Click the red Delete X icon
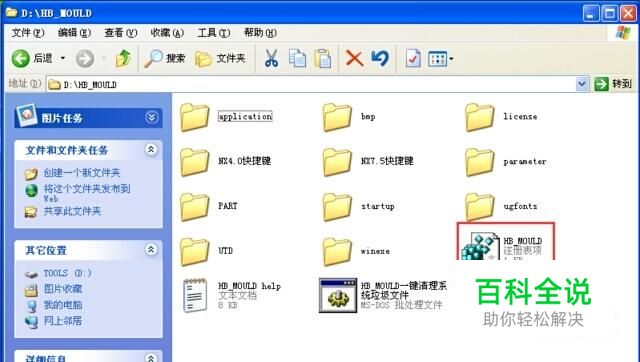This screenshot has width=640, height=362. pos(354,58)
